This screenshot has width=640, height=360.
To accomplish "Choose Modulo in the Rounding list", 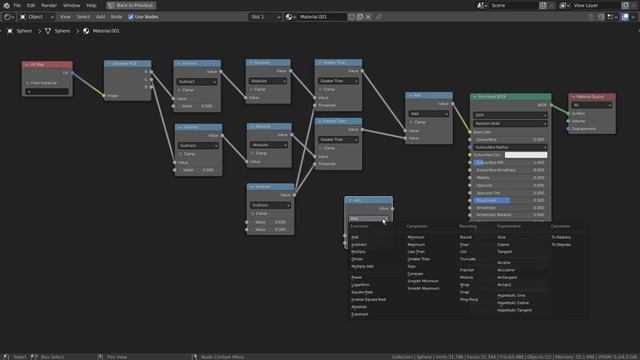I will (x=467, y=278).
